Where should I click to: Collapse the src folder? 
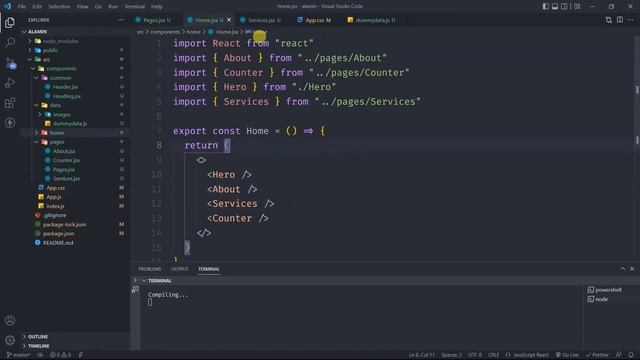(x=47, y=59)
